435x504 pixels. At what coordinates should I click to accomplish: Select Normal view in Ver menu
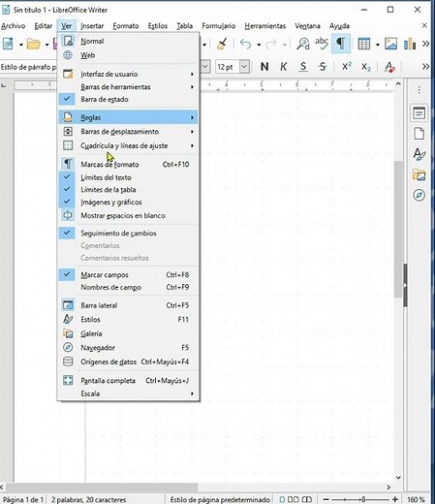pyautogui.click(x=128, y=41)
